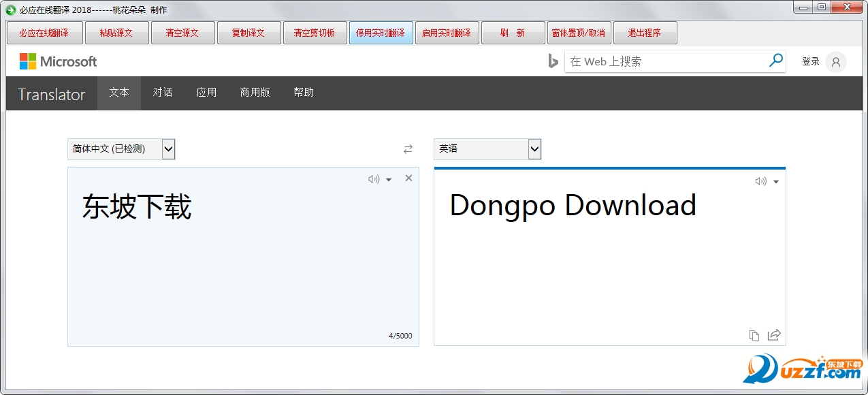Expand translation audio options arrow

pos(775,182)
